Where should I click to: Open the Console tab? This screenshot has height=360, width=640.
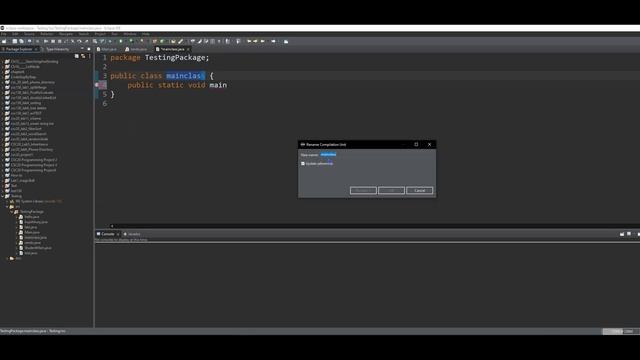[107, 234]
